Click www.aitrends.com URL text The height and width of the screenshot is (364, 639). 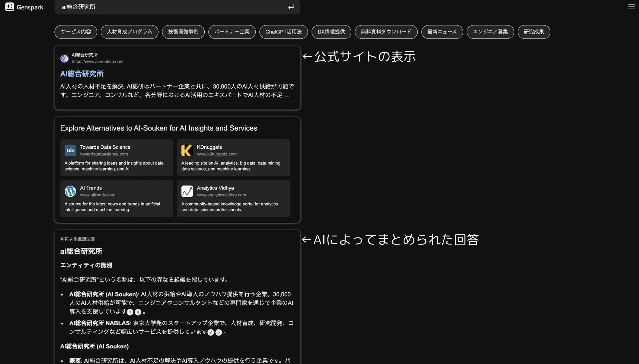[x=98, y=195]
